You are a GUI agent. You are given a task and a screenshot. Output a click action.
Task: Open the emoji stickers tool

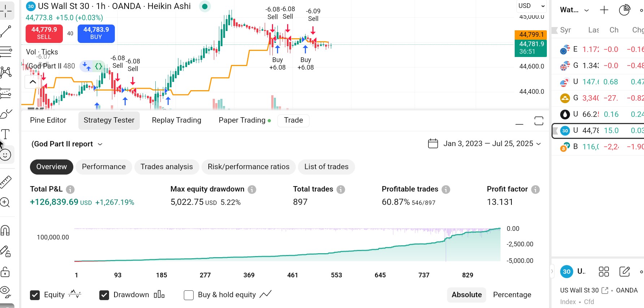tap(5, 154)
